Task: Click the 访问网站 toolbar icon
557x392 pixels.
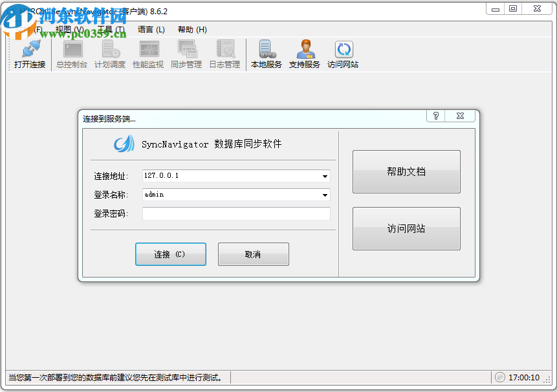Action: 343,53
